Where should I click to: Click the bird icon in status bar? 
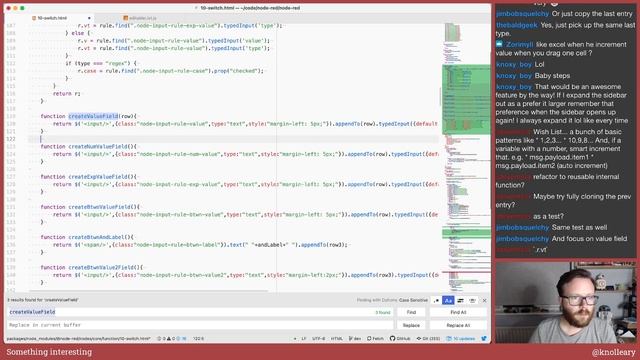point(484,339)
